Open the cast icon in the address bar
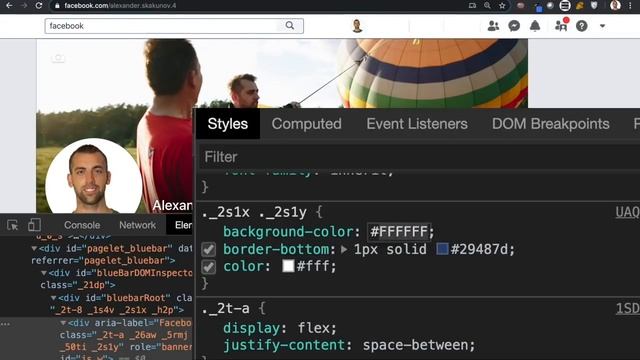This screenshot has width=640, height=360. [472, 6]
